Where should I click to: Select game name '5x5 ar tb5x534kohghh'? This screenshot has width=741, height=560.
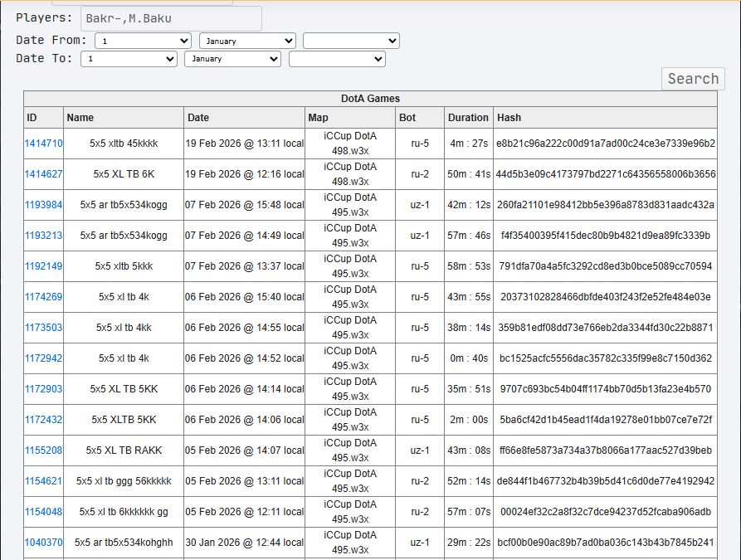[x=124, y=543]
